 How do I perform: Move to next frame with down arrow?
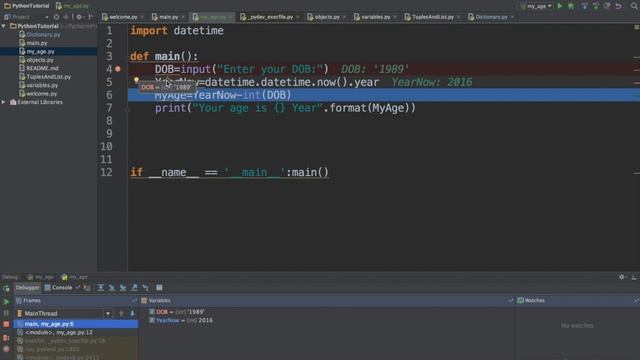tap(132, 313)
